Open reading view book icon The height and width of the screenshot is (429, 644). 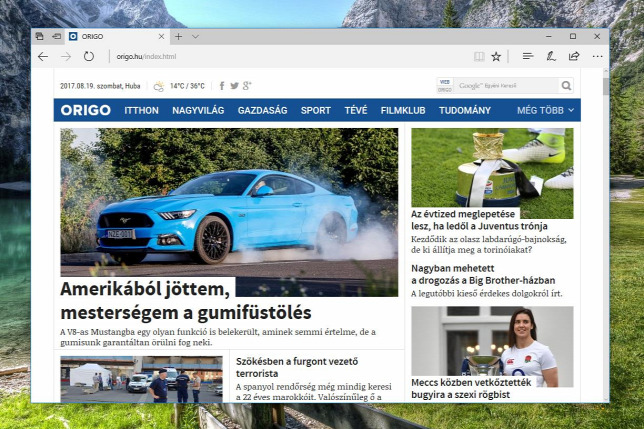(479, 56)
